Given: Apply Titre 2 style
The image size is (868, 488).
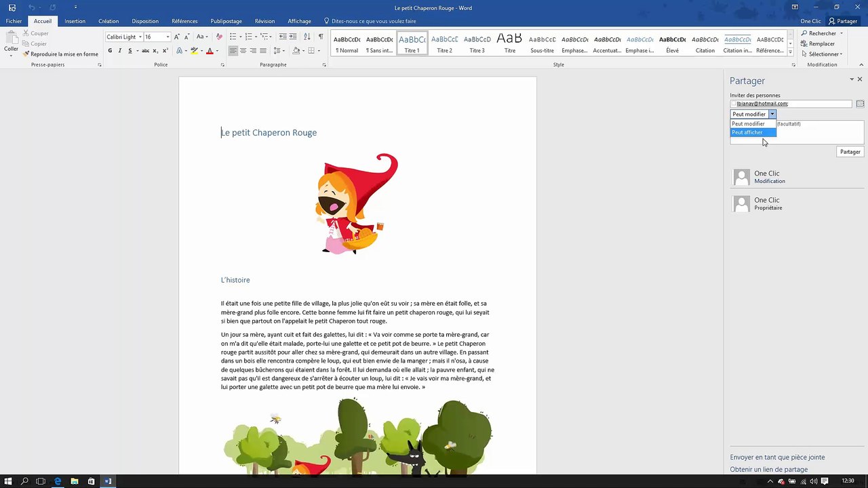Looking at the screenshot, I should 444,43.
